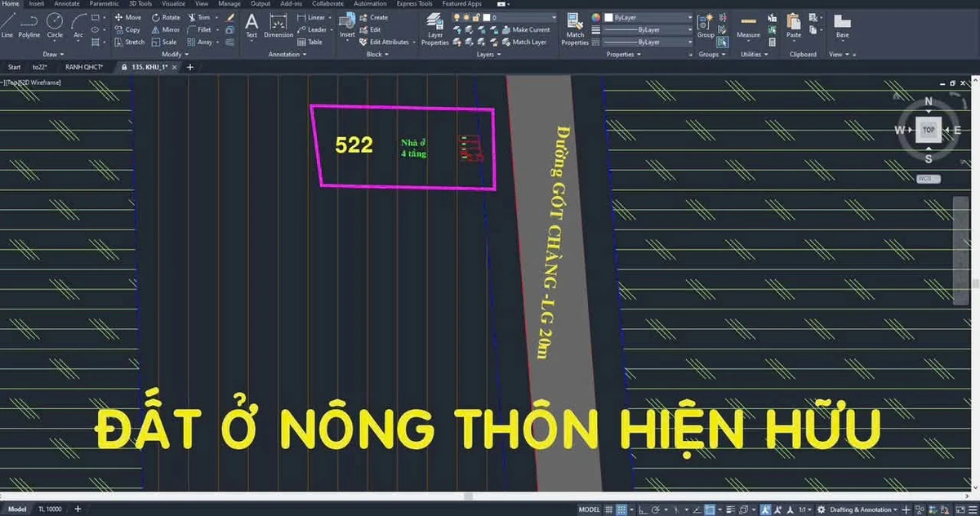
Task: Toggle grid display in status bar
Action: pos(608,509)
